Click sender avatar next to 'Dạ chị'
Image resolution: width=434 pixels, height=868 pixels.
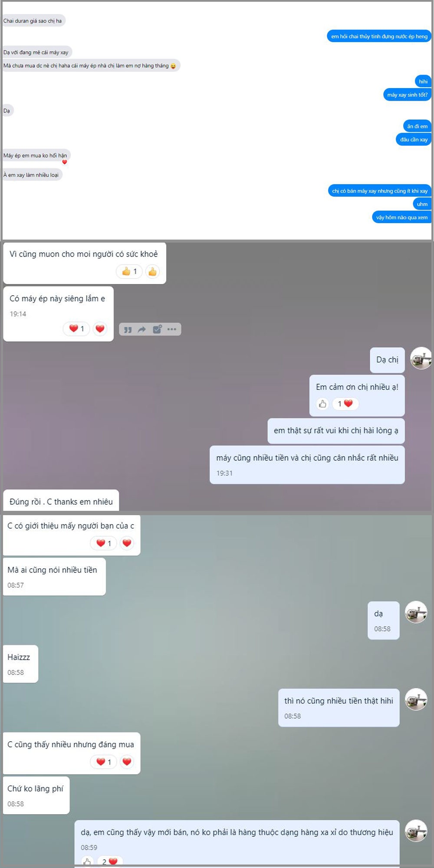(421, 358)
